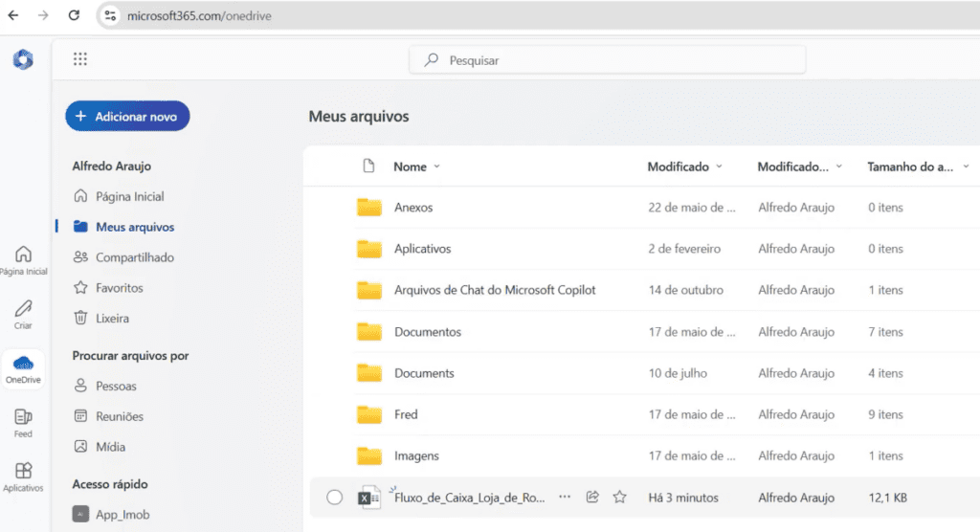Click the Microsoft 365 Copilot logo
The height and width of the screenshot is (532, 980).
click(23, 59)
